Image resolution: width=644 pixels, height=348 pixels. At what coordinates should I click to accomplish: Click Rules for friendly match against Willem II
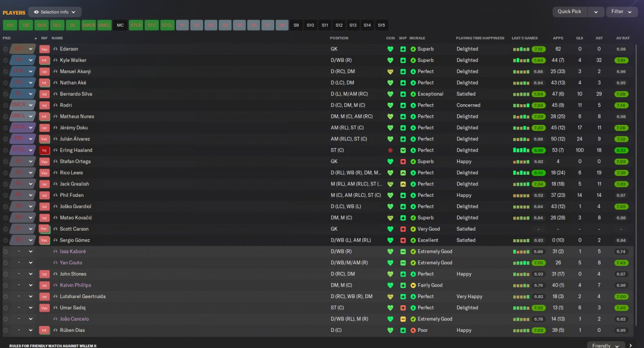click(53, 346)
